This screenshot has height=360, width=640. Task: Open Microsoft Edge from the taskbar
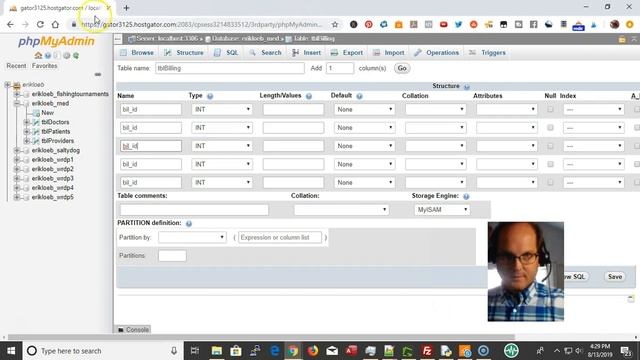275,351
